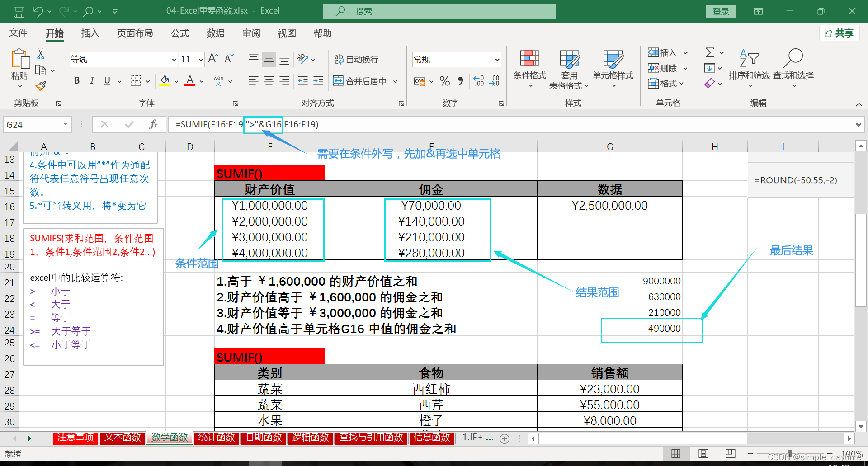The height and width of the screenshot is (466, 868).
Task: Decrease font size with smaller A icon
Action: click(x=229, y=59)
